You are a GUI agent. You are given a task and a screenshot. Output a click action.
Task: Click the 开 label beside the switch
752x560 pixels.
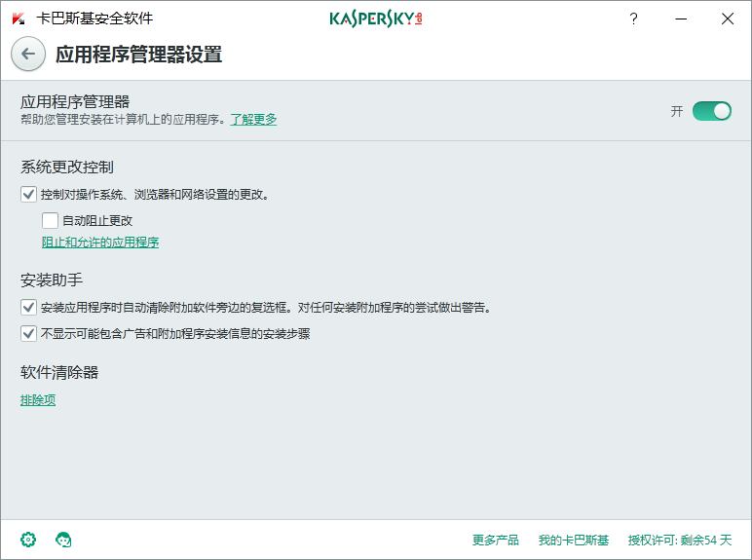click(x=677, y=111)
